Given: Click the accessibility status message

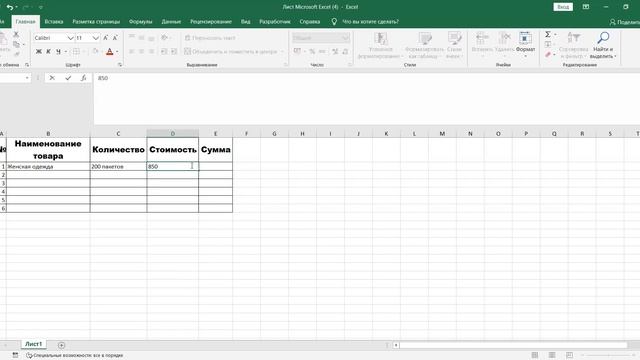Looking at the screenshot, I should tap(75, 356).
